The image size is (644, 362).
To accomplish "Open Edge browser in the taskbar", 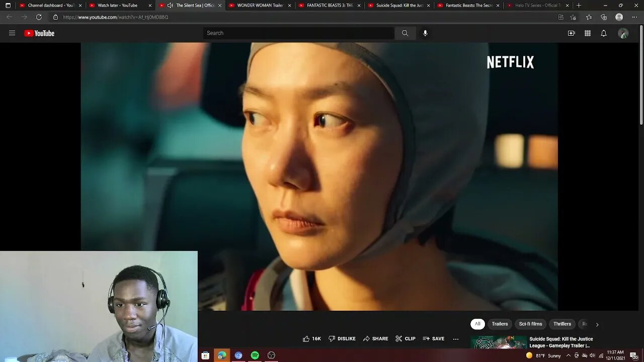I will coord(222,355).
